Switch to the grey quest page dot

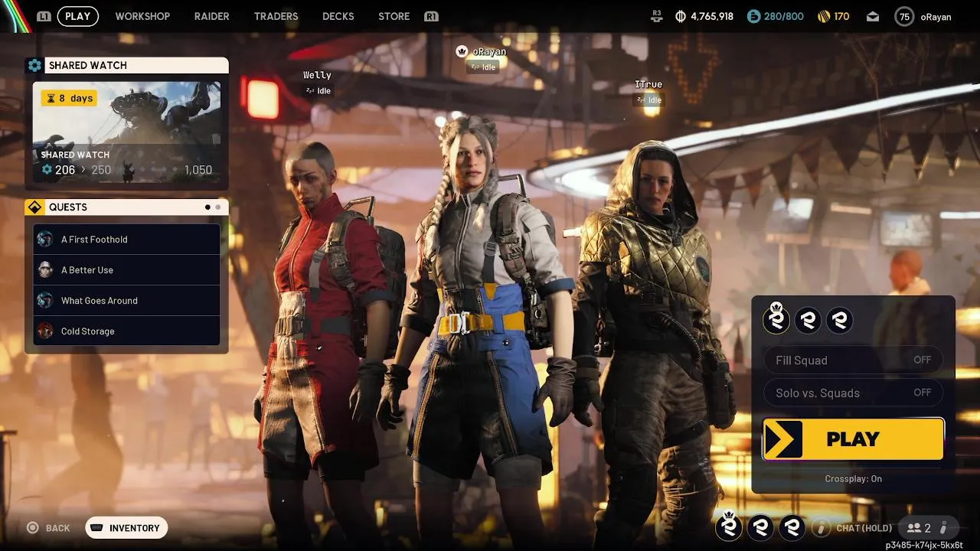pyautogui.click(x=217, y=207)
